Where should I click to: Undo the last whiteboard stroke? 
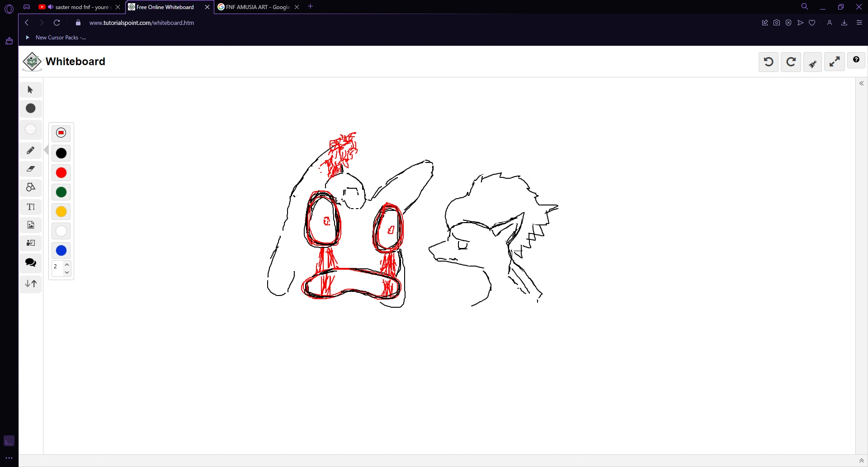pos(768,62)
